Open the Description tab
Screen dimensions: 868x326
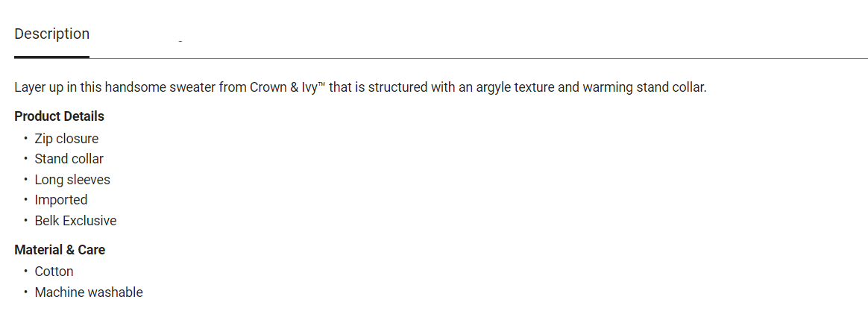(x=51, y=34)
